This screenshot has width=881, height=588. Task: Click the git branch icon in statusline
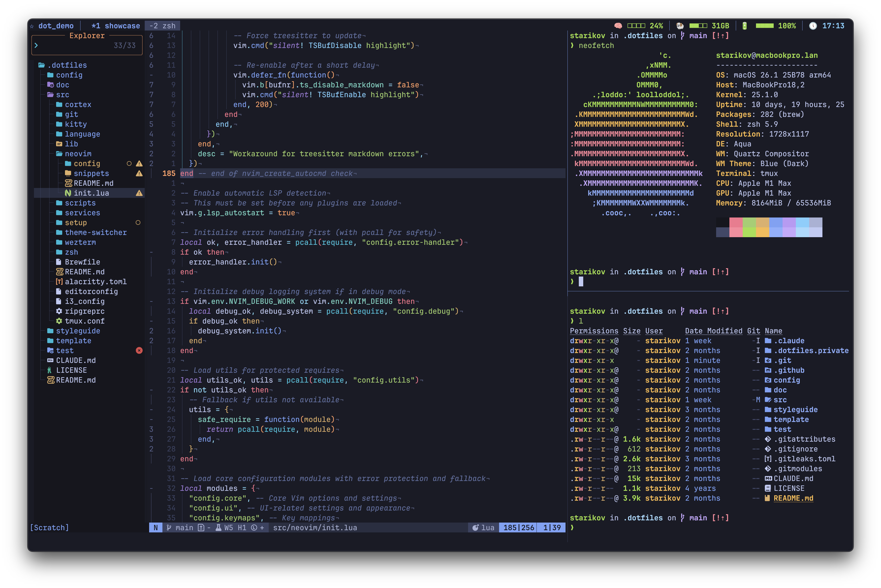point(169,528)
